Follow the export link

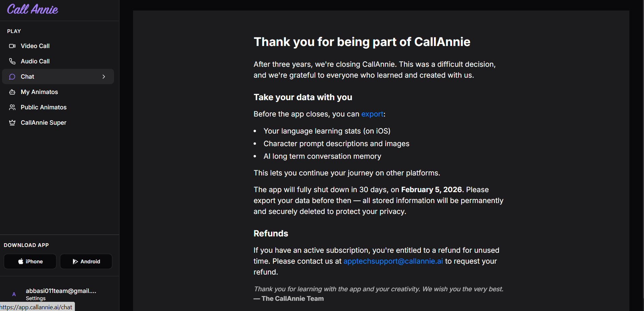[372, 114]
